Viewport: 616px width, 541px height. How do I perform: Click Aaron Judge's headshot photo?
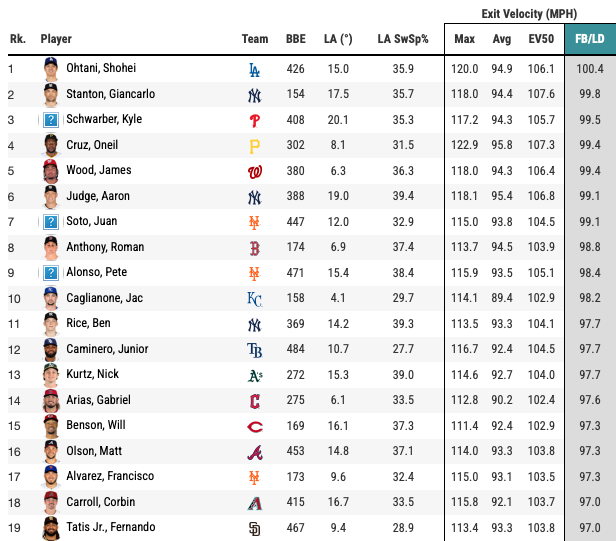point(51,196)
